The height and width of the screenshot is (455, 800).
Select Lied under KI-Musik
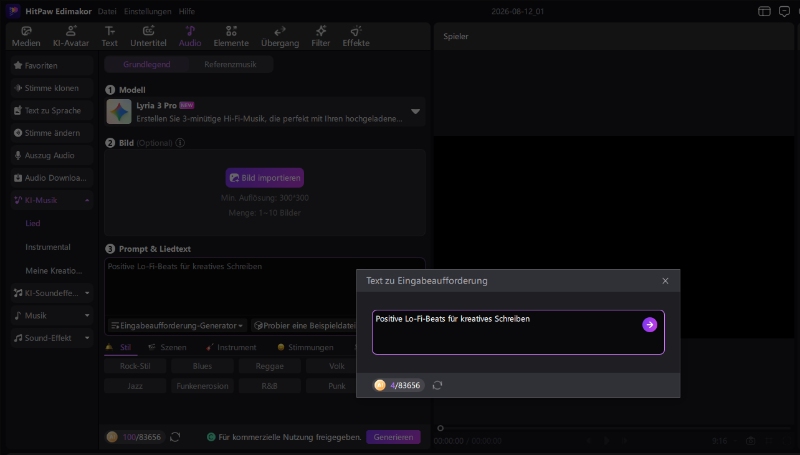pos(33,223)
